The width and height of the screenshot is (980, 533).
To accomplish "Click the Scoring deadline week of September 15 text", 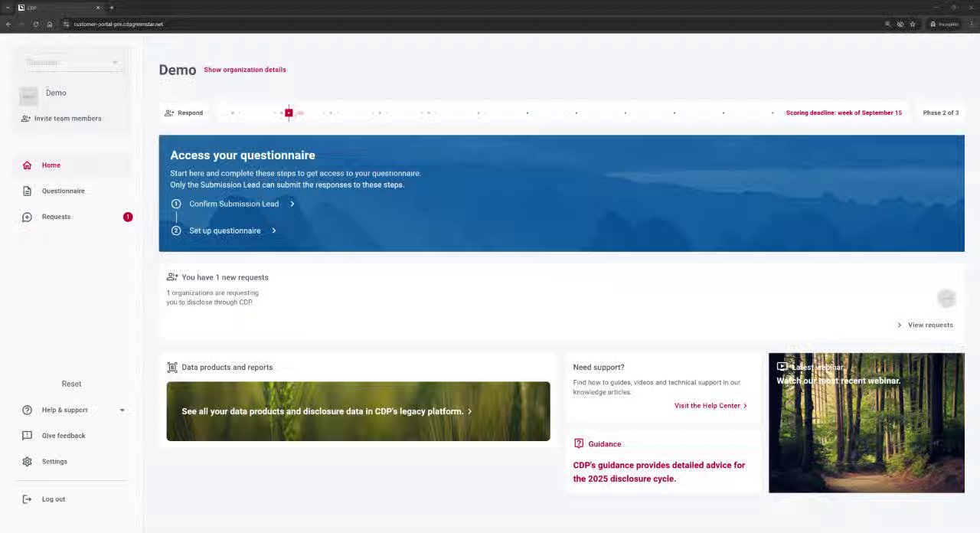I will (844, 113).
